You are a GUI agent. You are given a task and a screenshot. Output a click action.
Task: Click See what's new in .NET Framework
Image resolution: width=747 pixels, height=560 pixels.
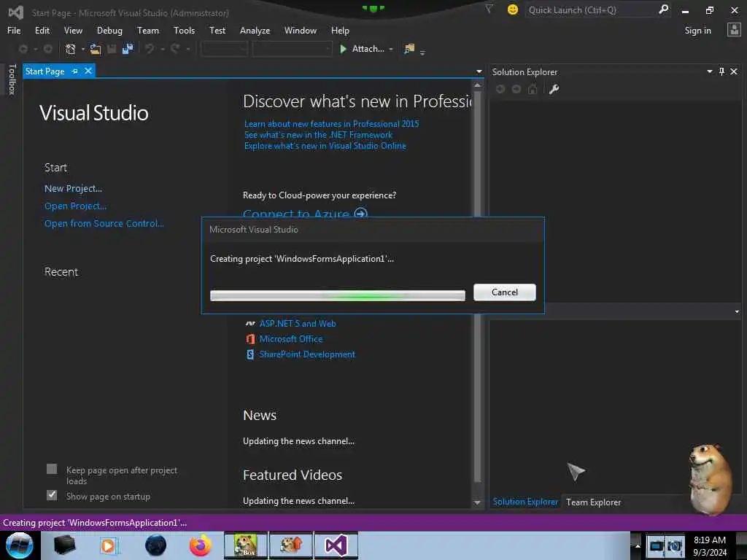tap(318, 135)
